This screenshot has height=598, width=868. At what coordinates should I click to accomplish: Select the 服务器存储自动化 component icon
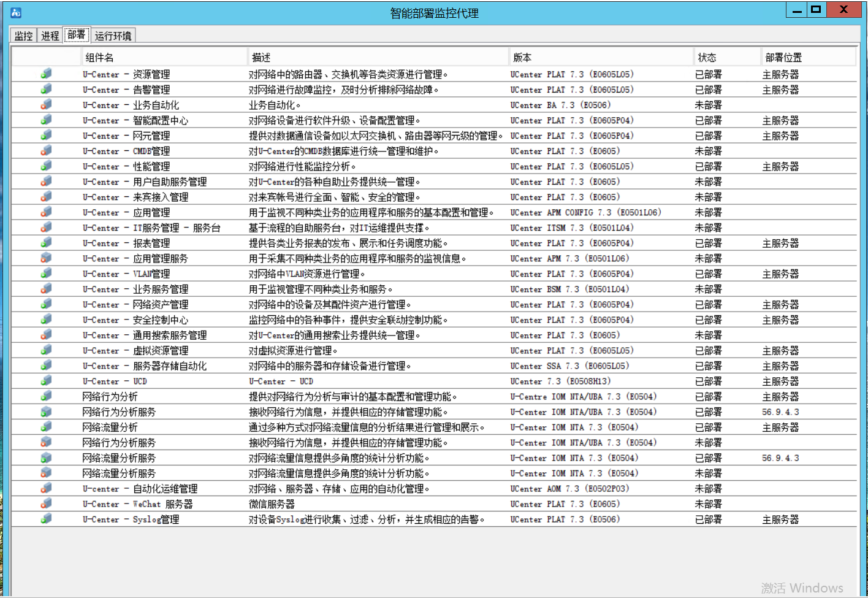coord(47,365)
